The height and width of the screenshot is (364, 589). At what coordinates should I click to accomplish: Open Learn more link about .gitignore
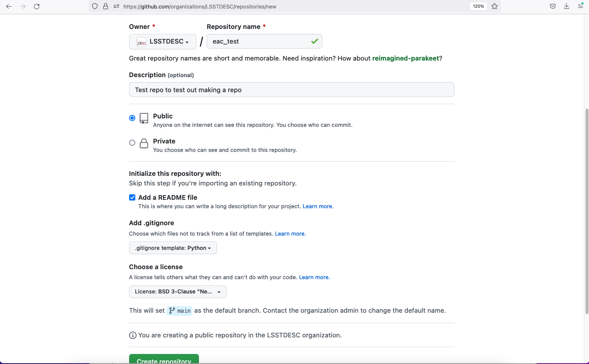point(290,234)
